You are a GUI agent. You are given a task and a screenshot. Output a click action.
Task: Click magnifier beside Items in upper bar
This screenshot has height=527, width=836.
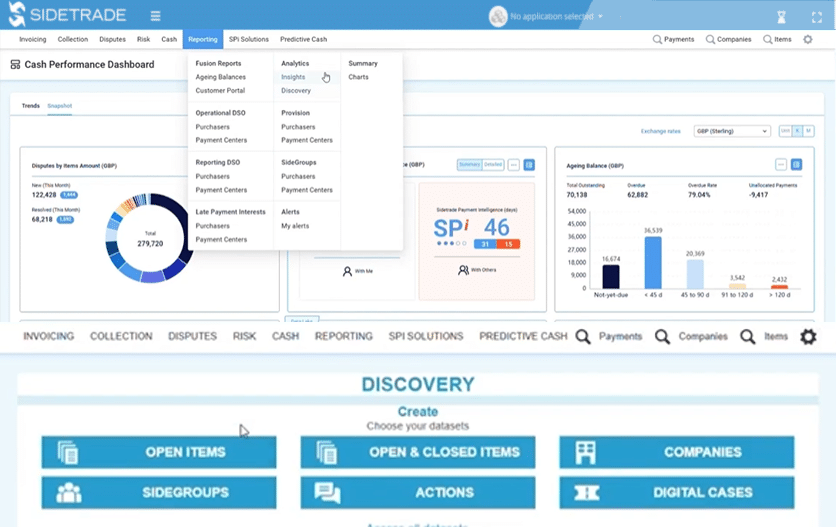tap(767, 39)
